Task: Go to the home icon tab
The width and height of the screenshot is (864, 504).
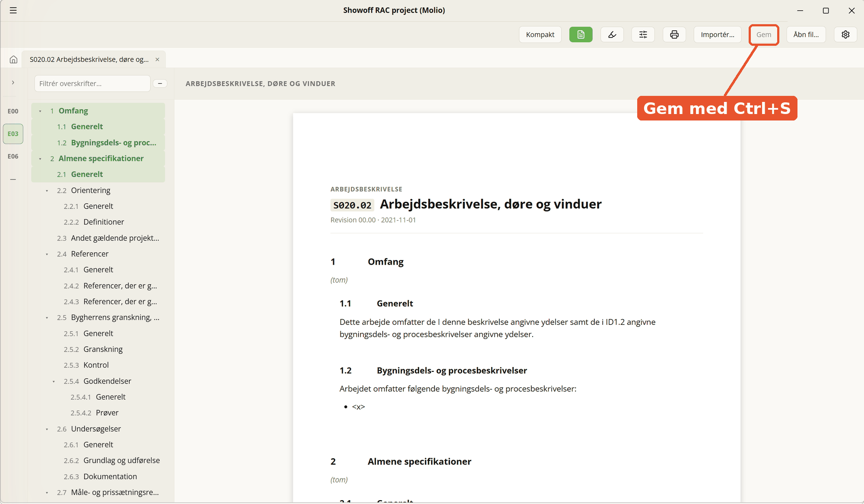Action: pyautogui.click(x=13, y=60)
